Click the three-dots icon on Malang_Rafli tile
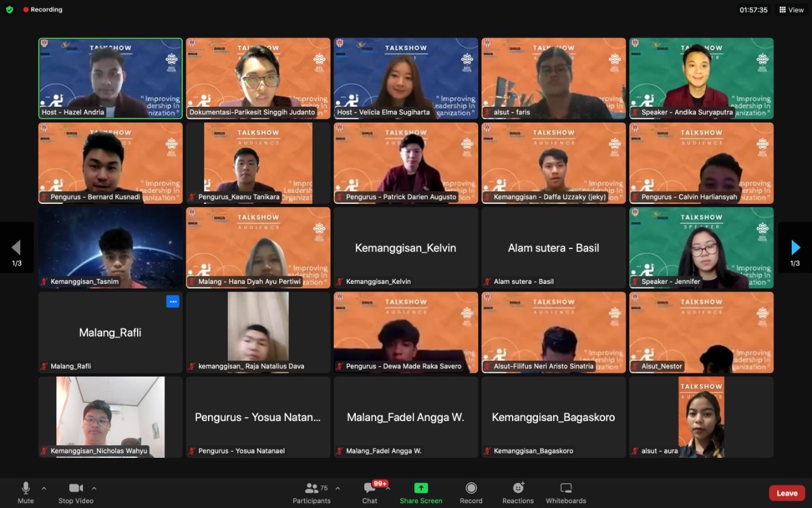This screenshot has width=812, height=508. pos(173,302)
